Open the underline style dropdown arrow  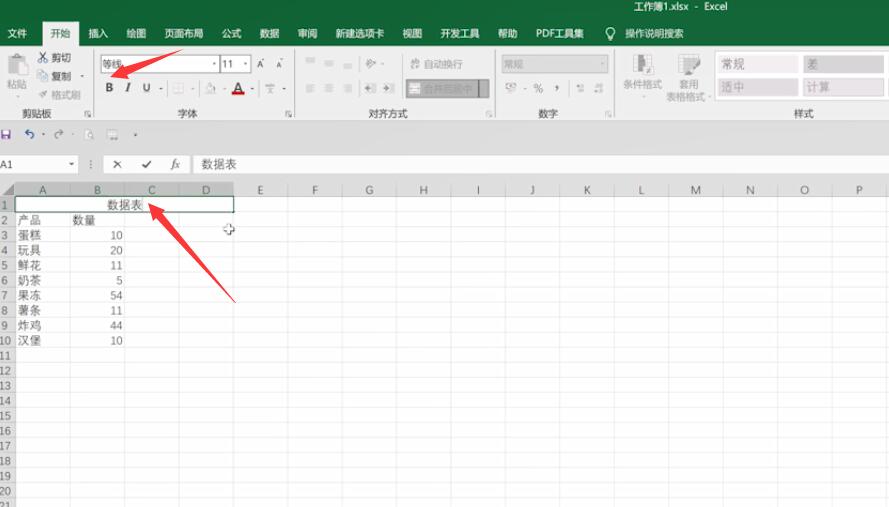click(x=161, y=88)
